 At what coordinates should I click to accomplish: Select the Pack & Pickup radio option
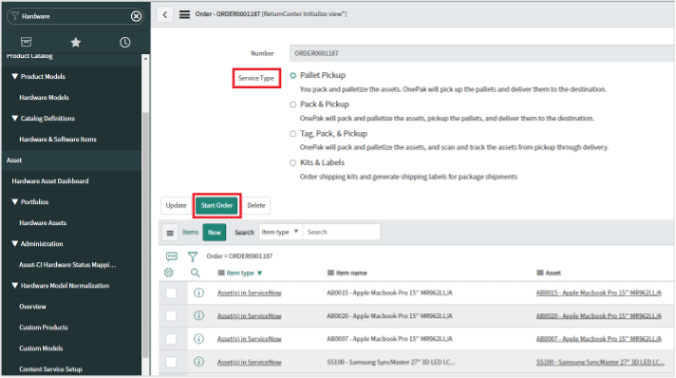point(293,104)
